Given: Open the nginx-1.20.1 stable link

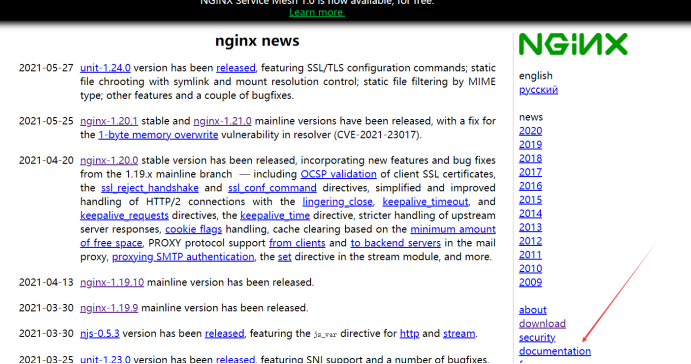Looking at the screenshot, I should tap(109, 121).
